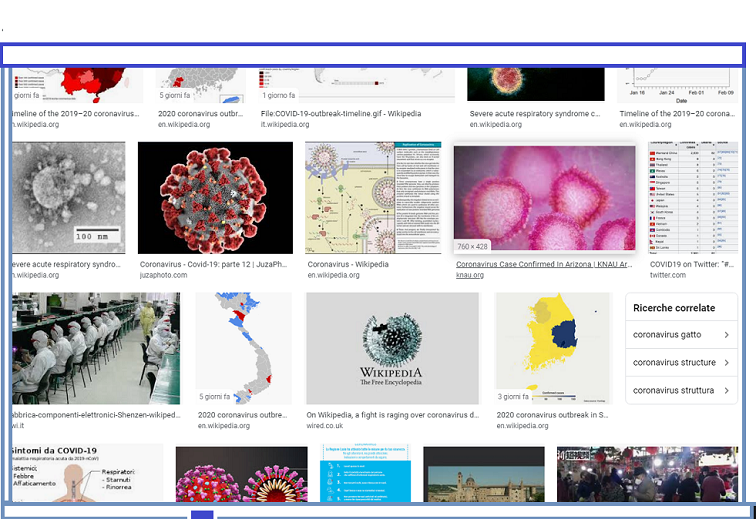Open glowing virus on black background image
Viewport: 756px width, 519px height.
[x=536, y=84]
